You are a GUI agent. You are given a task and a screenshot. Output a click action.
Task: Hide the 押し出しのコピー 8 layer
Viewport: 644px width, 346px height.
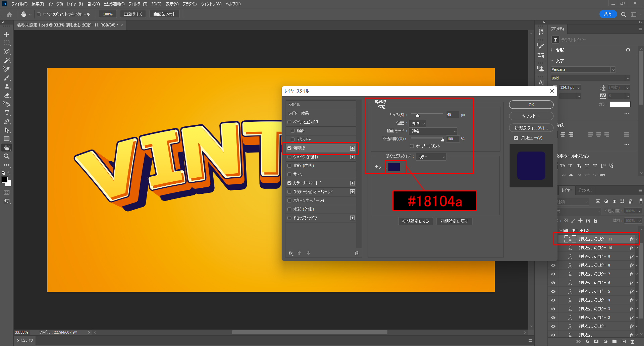click(x=553, y=265)
